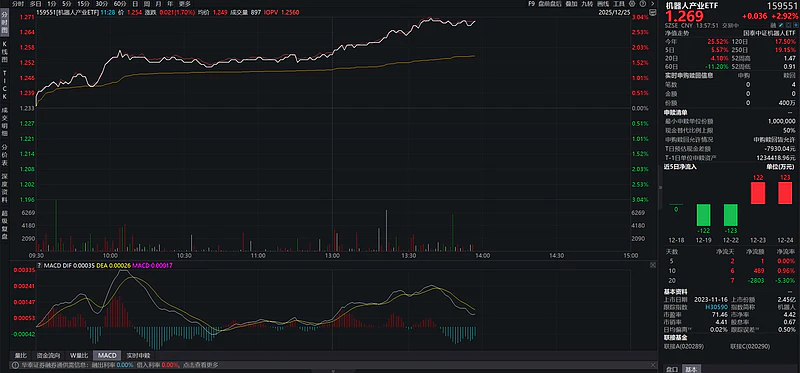
Task: Toggle 九转 indicator
Action: [587, 4]
